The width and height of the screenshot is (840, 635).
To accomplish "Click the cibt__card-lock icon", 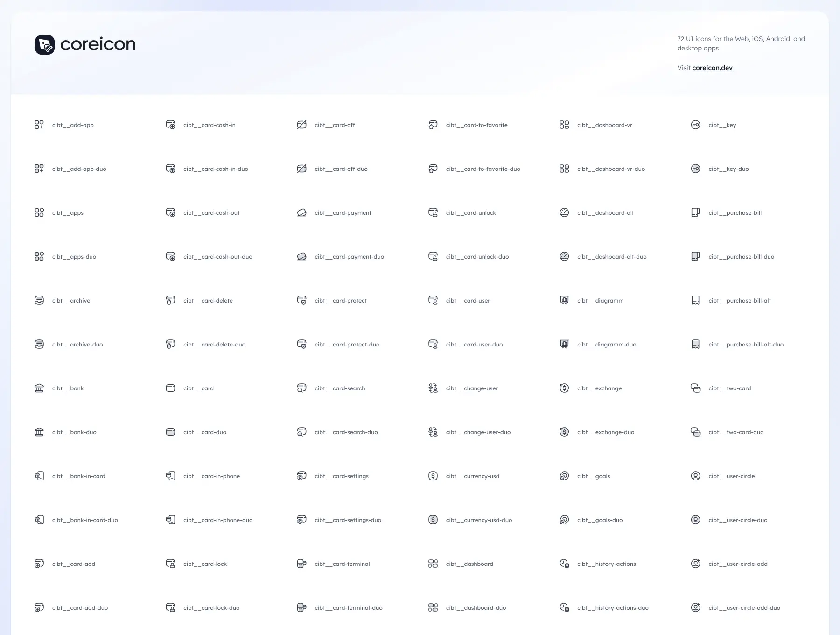I will click(171, 564).
